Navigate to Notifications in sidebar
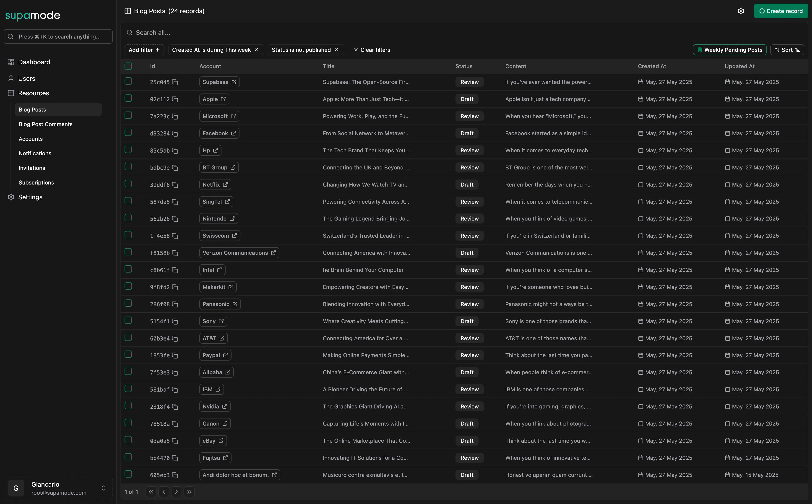 pyautogui.click(x=35, y=153)
